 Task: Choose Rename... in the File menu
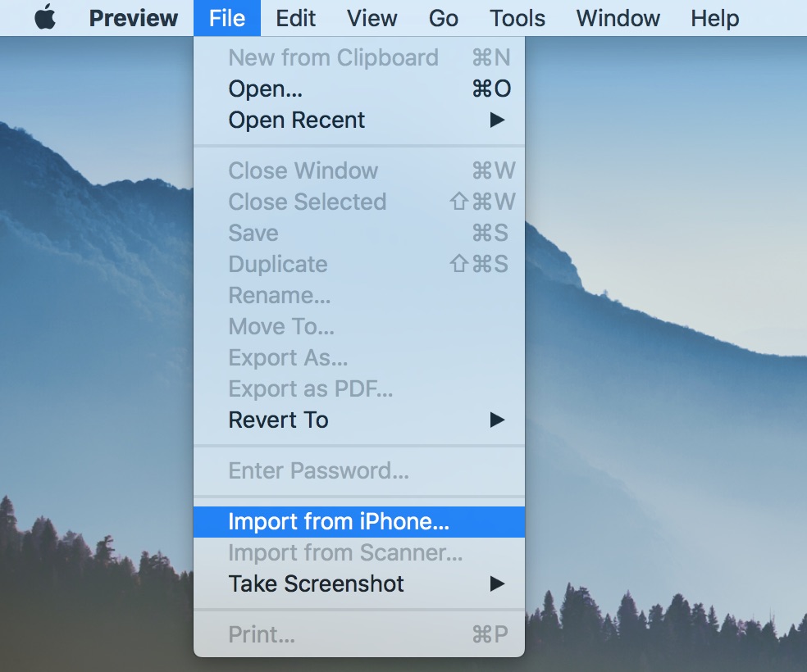(x=359, y=295)
